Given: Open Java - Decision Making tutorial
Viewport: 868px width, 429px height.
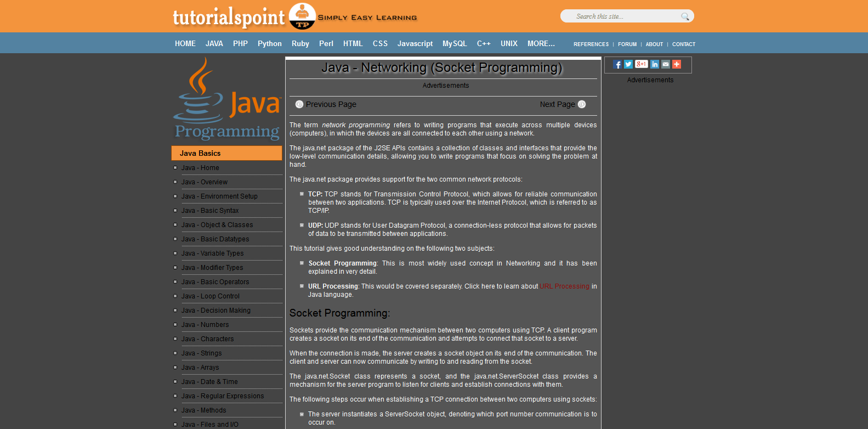Looking at the screenshot, I should coord(216,311).
